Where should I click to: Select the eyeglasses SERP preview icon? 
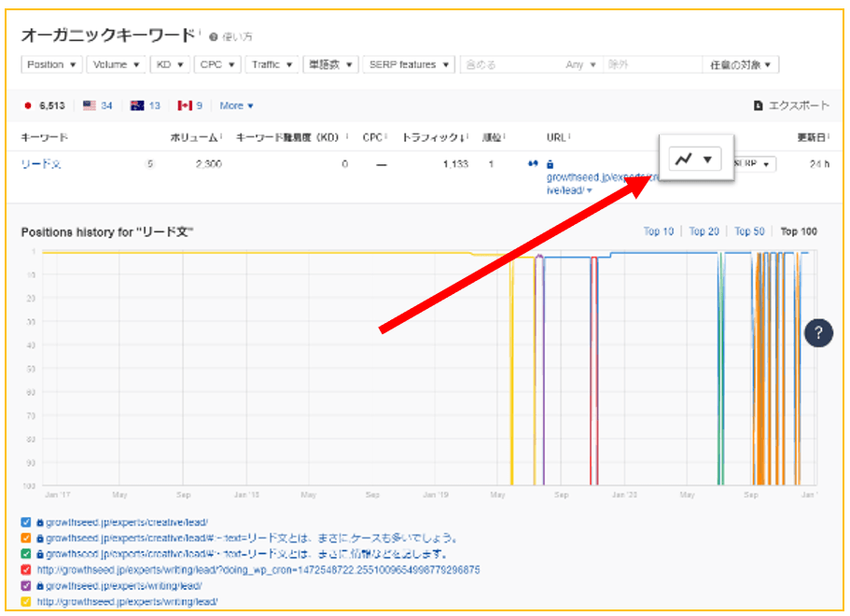pos(533,162)
